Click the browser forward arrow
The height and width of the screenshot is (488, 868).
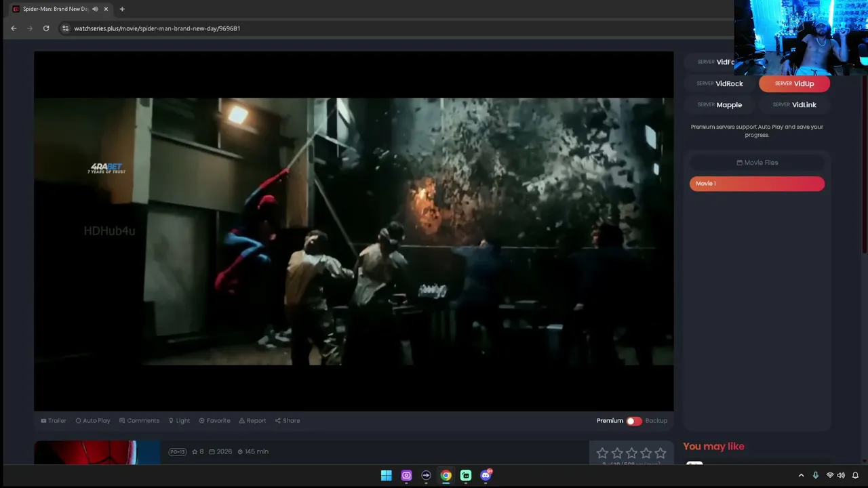[30, 28]
